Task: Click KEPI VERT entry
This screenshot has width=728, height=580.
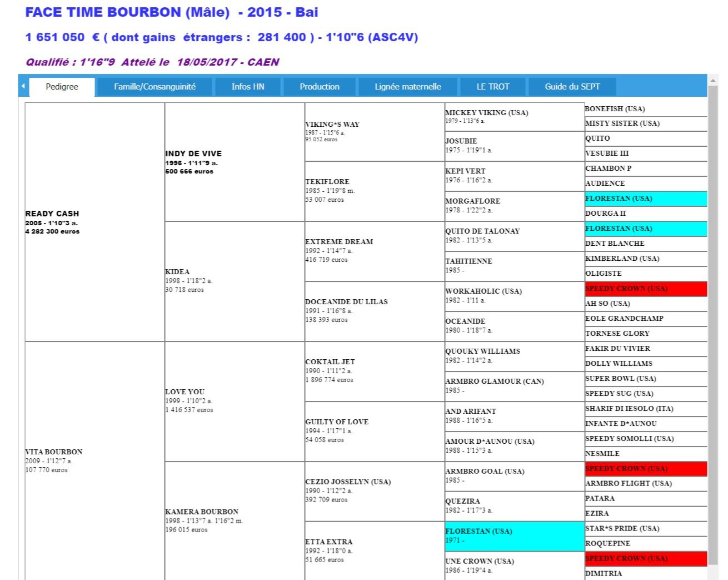Action: pyautogui.click(x=466, y=171)
